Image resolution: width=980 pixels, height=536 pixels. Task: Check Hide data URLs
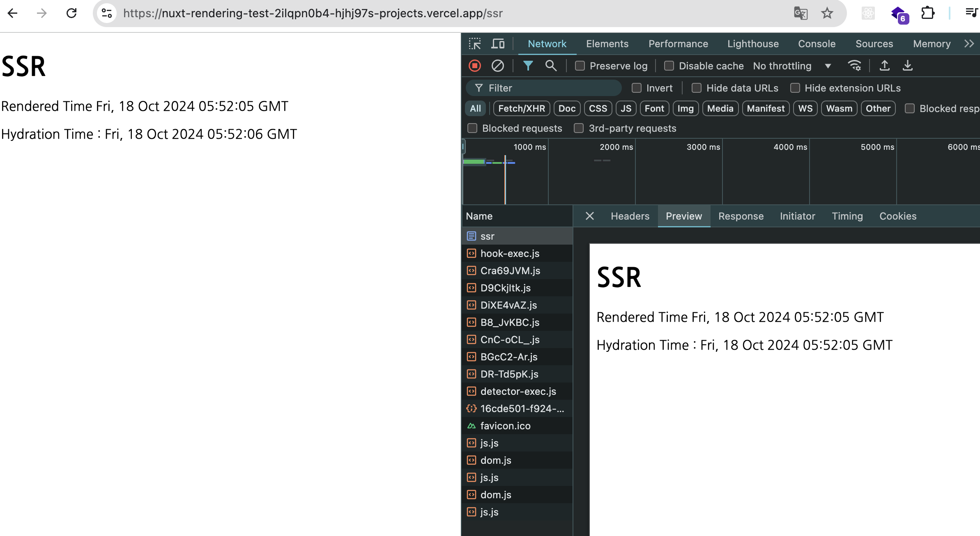coord(697,88)
